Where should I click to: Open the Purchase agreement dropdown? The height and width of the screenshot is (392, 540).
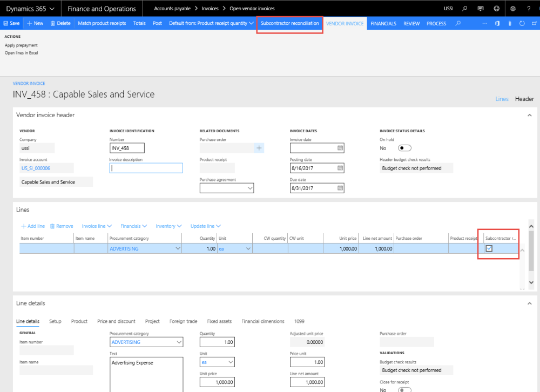pyautogui.click(x=250, y=188)
